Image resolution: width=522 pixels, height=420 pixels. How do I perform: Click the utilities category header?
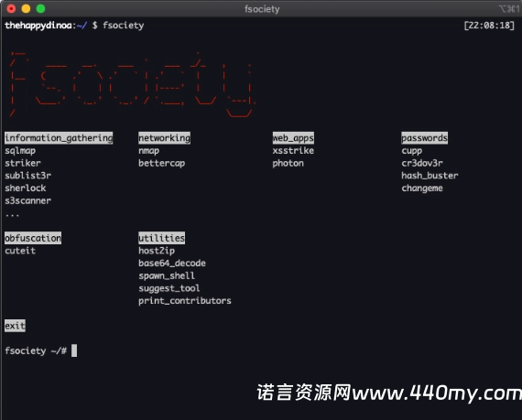point(162,238)
